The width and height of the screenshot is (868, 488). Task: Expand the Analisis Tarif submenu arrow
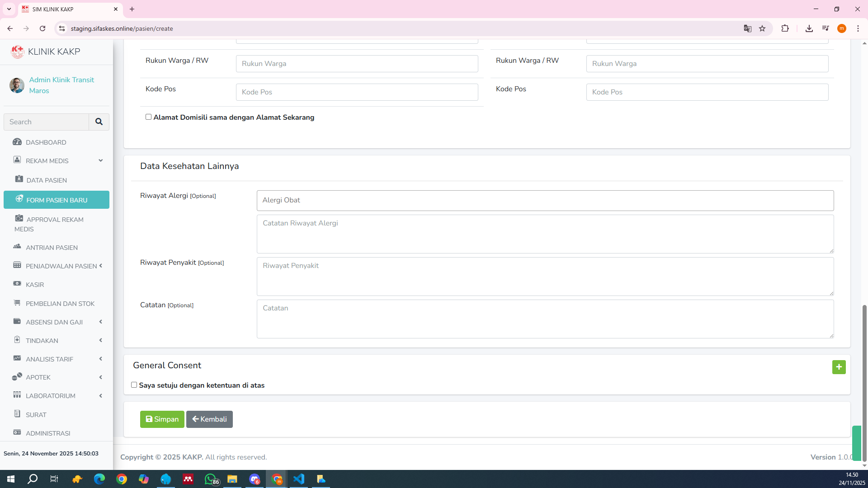(100, 359)
